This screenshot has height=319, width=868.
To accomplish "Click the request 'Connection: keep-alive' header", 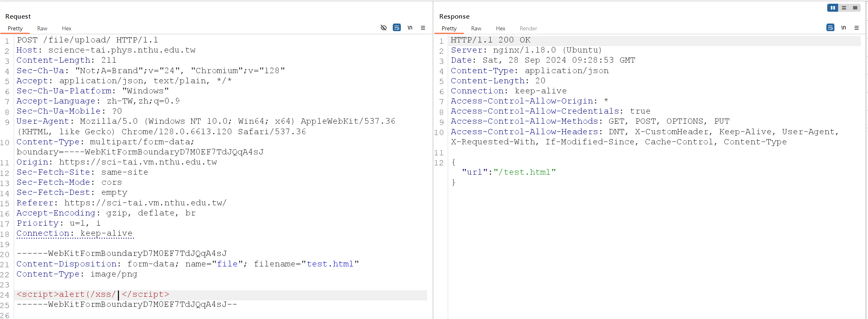I will (x=74, y=233).
